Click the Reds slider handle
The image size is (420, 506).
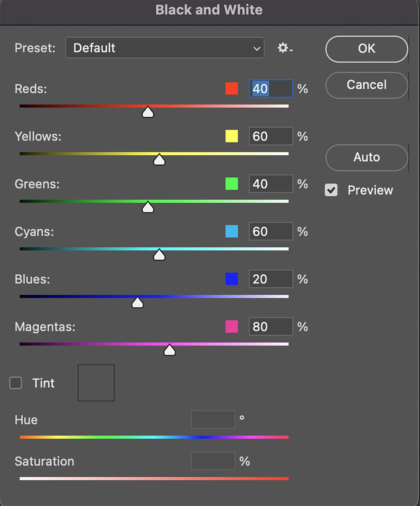coord(148,112)
